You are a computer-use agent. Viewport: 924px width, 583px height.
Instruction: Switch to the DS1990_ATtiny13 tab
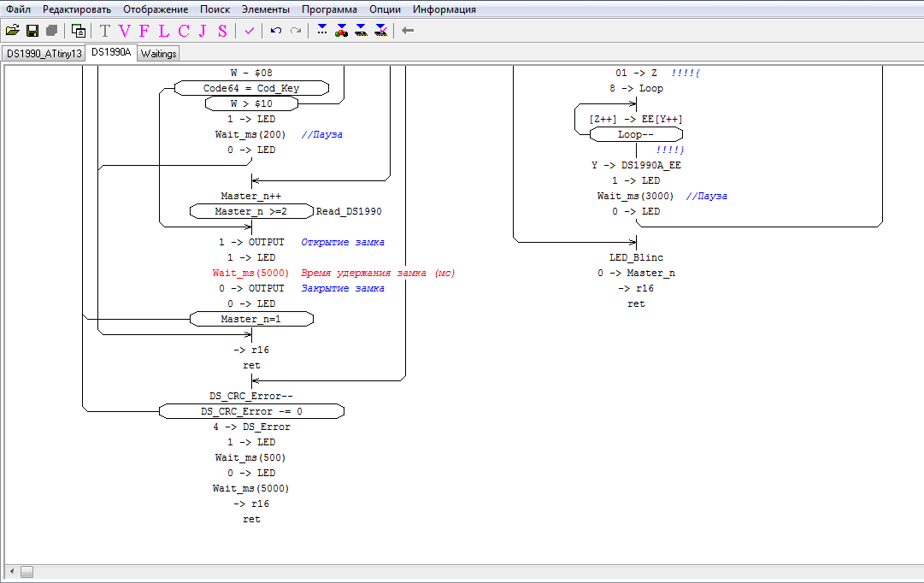(44, 53)
